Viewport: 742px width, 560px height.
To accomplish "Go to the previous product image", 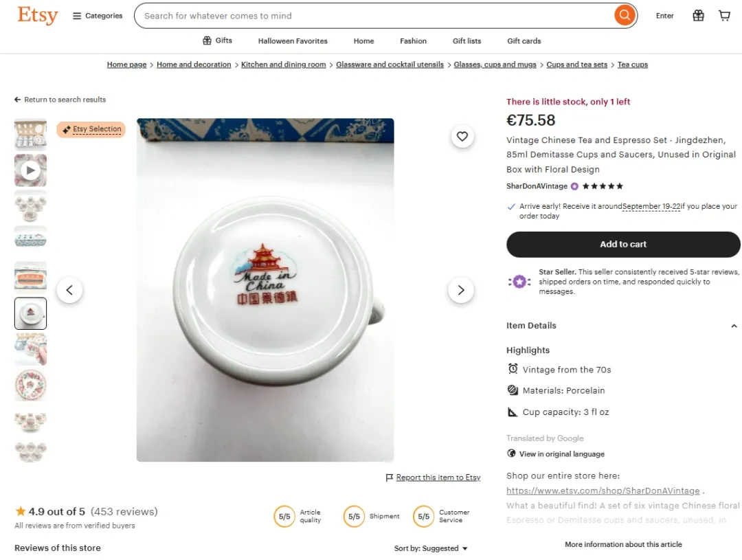I will (69, 290).
